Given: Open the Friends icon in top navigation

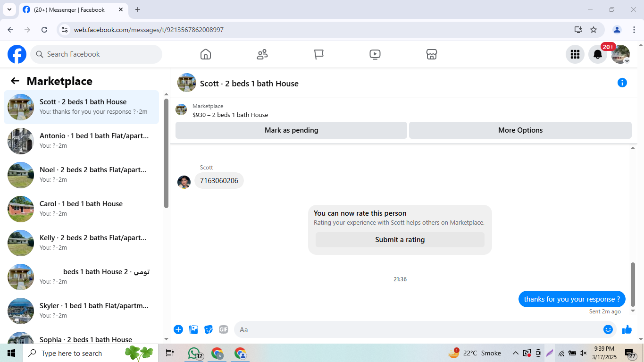Looking at the screenshot, I should (x=262, y=54).
